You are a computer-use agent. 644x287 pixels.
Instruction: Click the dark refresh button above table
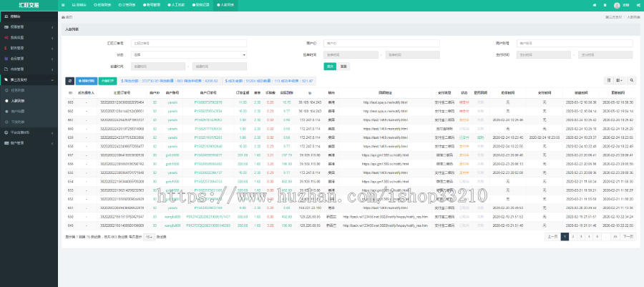point(69,81)
